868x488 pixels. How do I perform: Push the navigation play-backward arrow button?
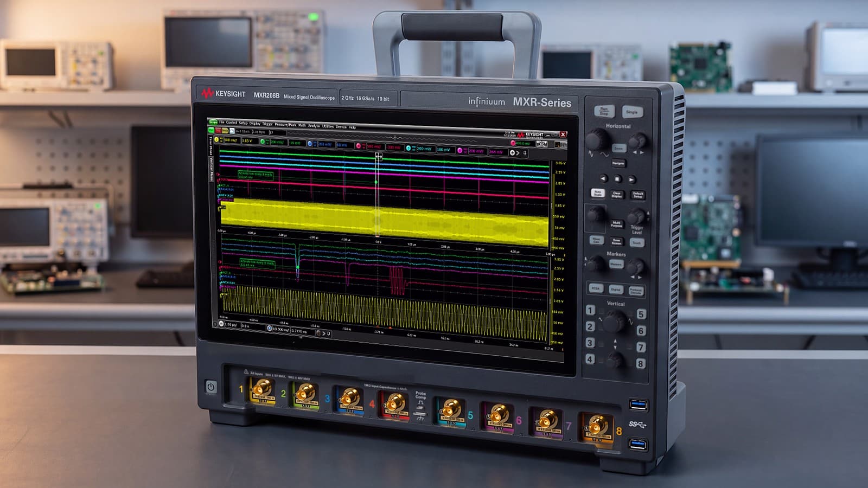click(603, 179)
